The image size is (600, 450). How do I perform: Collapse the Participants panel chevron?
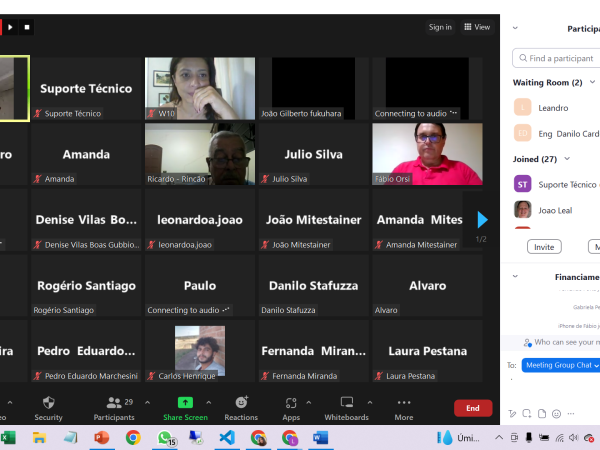pyautogui.click(x=515, y=28)
